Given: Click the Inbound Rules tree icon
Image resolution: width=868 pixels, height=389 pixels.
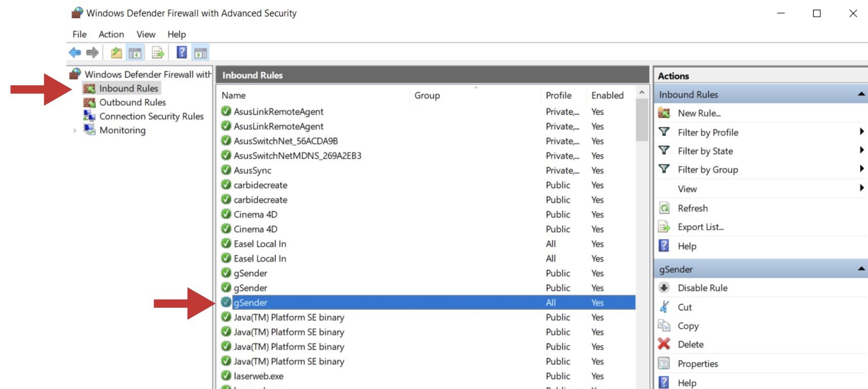Looking at the screenshot, I should [89, 88].
